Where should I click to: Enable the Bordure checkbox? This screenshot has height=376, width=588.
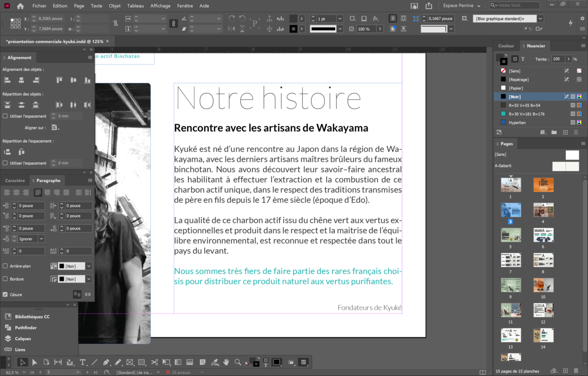coord(5,279)
